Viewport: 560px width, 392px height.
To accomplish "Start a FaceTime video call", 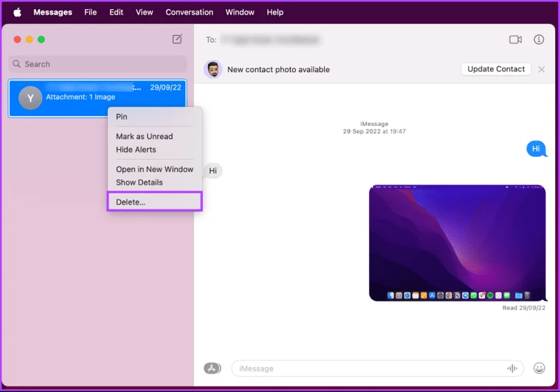I will pos(515,39).
